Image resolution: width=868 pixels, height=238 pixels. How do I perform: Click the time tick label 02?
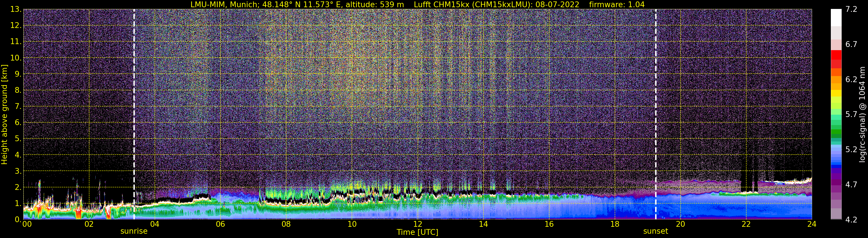tap(89, 224)
